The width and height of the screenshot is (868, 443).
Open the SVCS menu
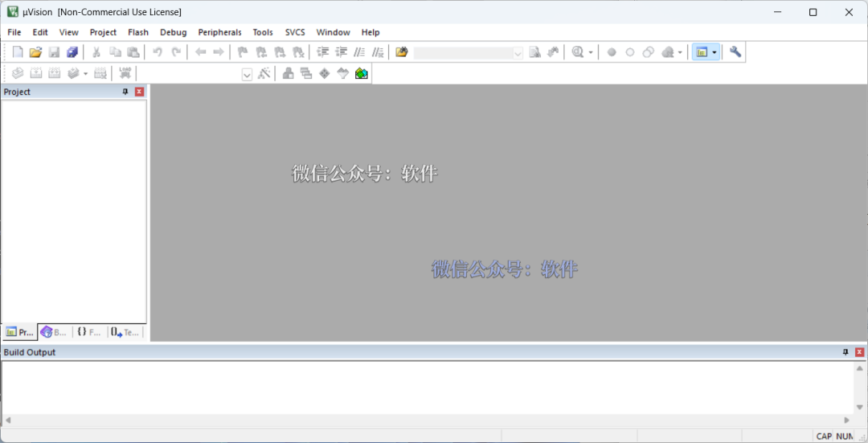tap(294, 32)
